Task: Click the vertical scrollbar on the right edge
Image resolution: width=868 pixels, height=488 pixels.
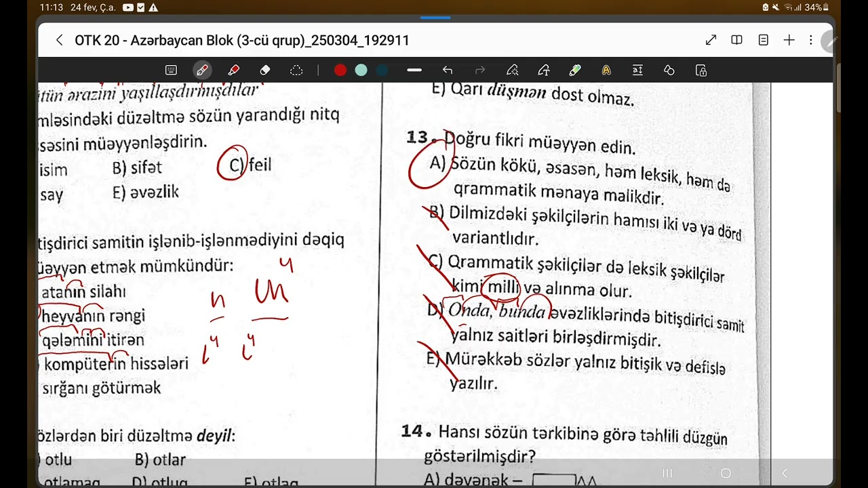Action: [838, 88]
